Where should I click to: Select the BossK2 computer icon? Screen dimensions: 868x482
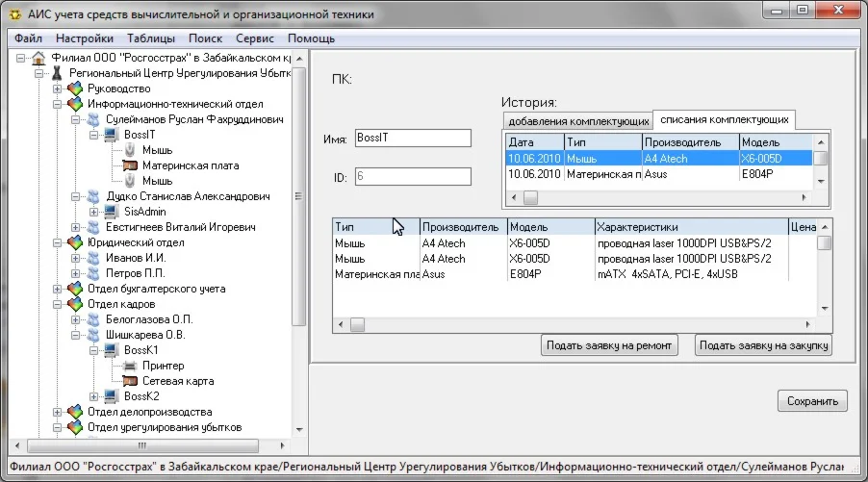tap(111, 396)
